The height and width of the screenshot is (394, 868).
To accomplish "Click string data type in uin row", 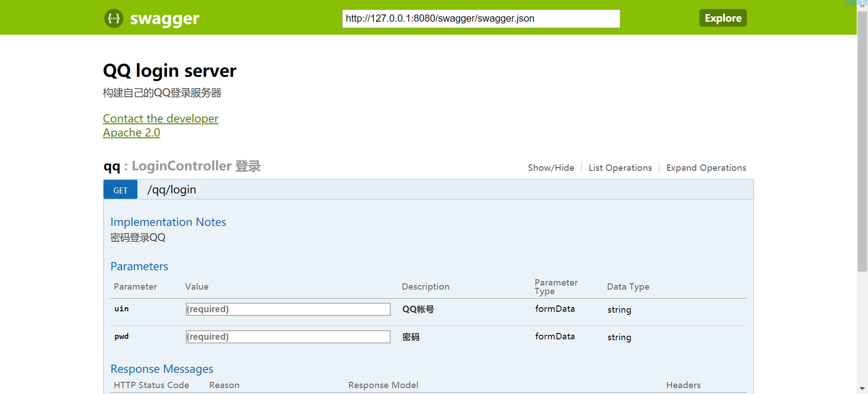I will point(619,310).
